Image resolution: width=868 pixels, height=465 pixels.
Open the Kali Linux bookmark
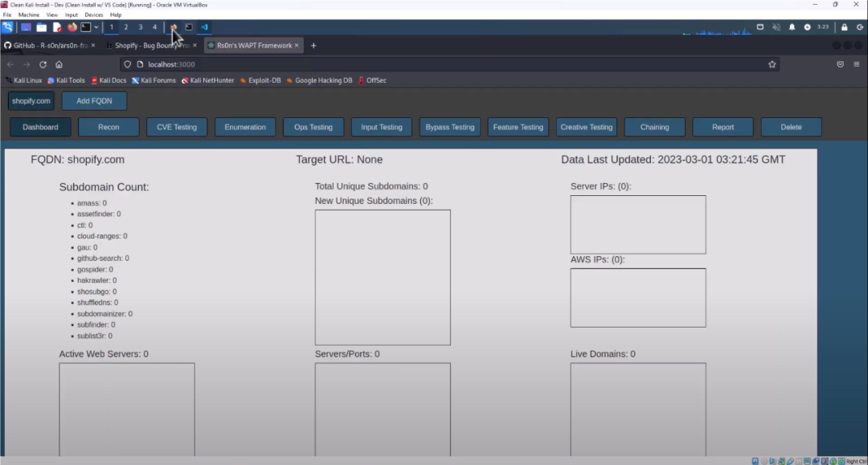(24, 80)
